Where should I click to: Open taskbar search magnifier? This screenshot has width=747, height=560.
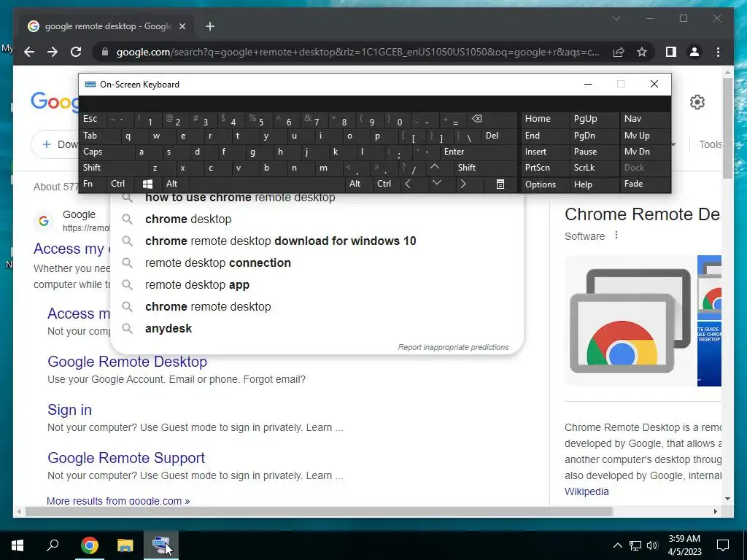click(53, 545)
